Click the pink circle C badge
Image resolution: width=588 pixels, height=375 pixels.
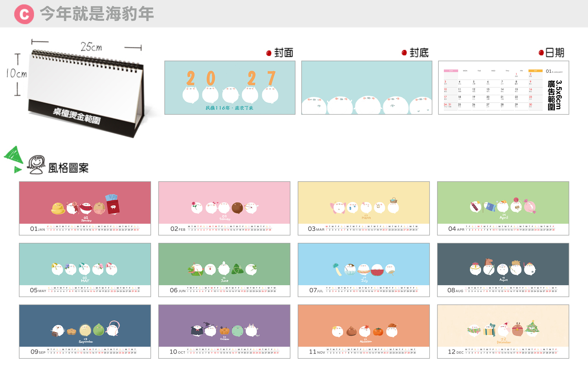tap(24, 14)
